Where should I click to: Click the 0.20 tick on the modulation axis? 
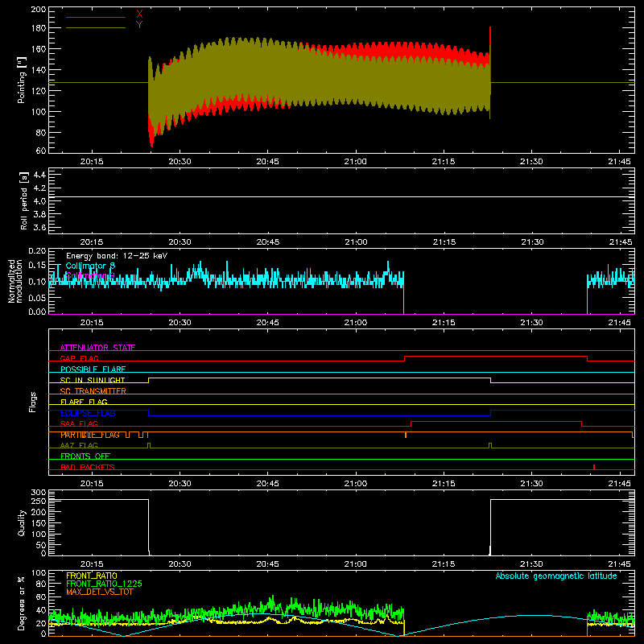click(x=37, y=251)
